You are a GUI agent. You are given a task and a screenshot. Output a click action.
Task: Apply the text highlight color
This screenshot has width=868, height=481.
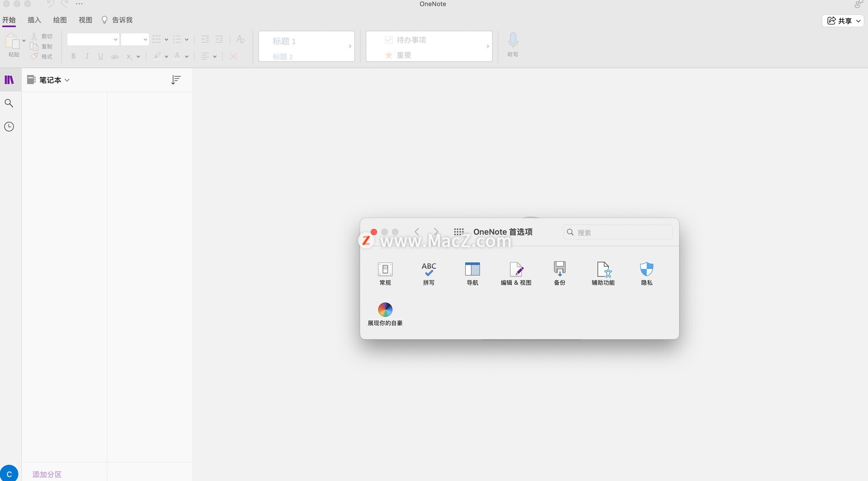coord(157,56)
